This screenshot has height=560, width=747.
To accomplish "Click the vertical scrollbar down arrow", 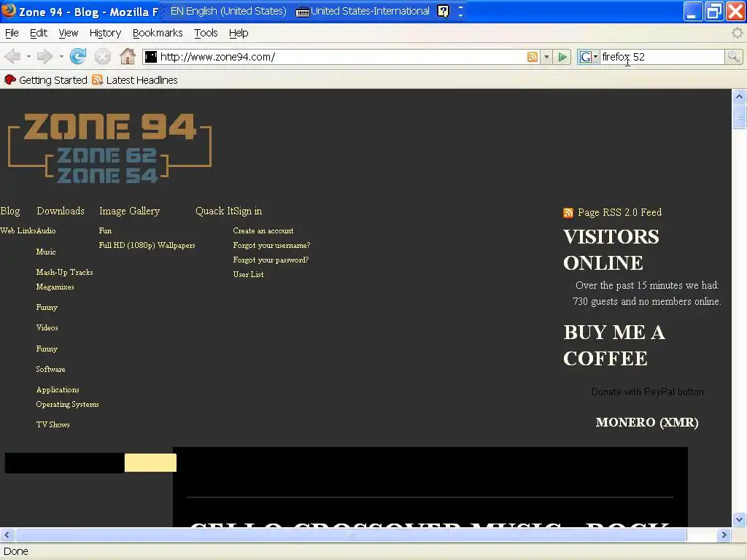I will point(739,519).
